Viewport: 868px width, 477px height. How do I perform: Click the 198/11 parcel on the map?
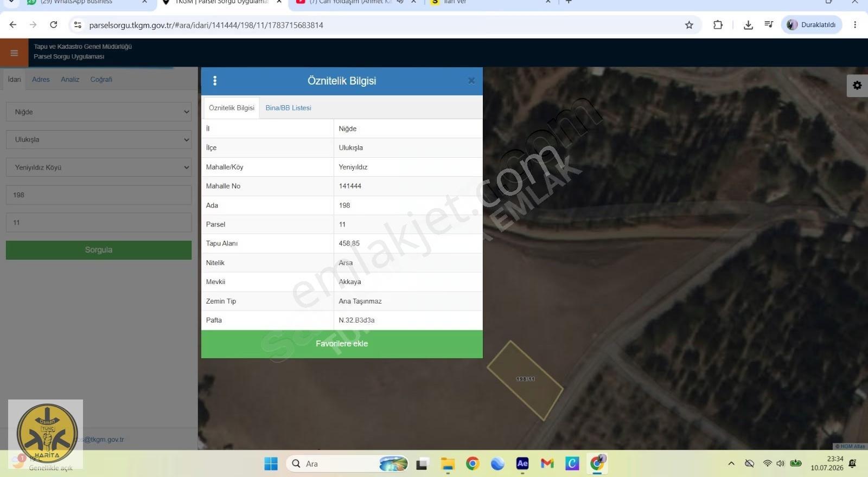pos(525,380)
